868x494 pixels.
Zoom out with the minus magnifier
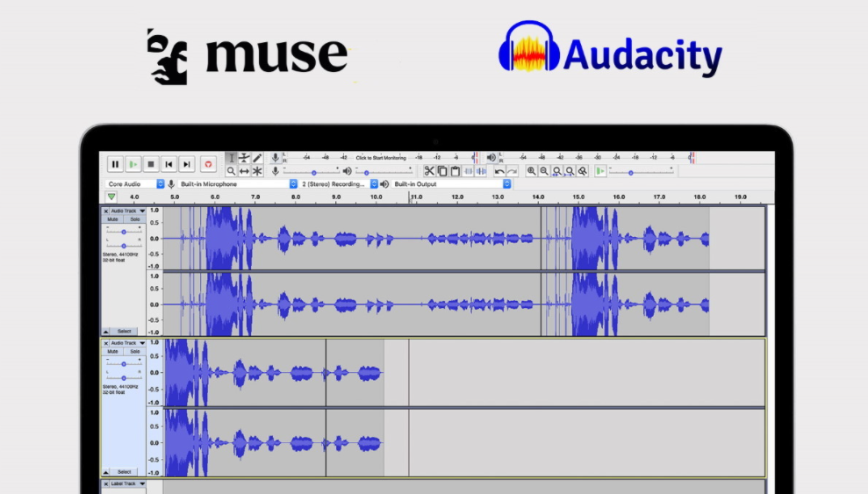point(544,171)
